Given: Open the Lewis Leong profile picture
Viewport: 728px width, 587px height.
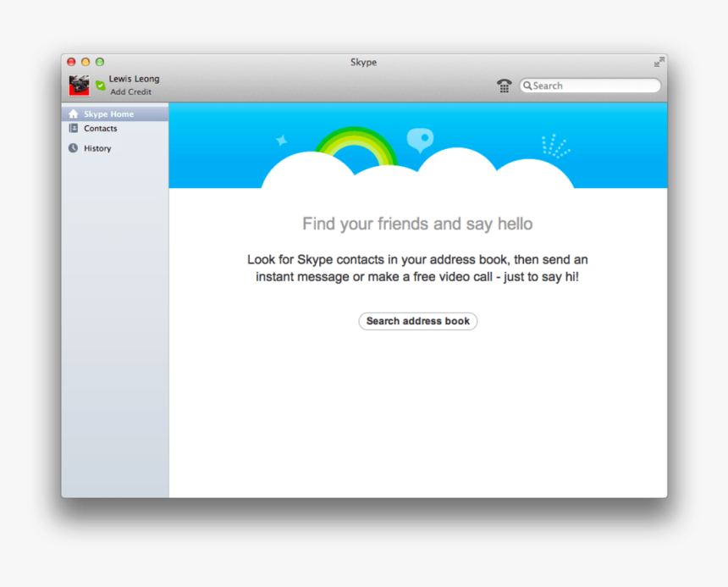Looking at the screenshot, I should click(x=79, y=86).
